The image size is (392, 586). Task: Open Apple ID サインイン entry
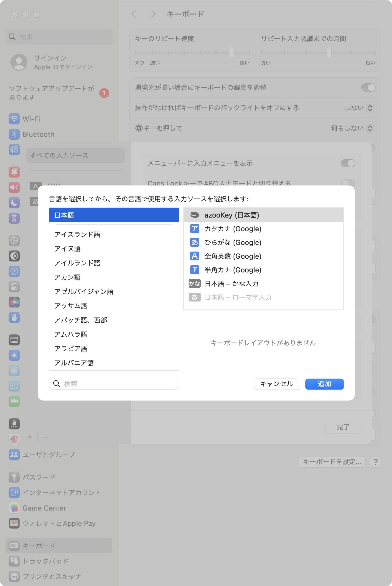coord(59,62)
